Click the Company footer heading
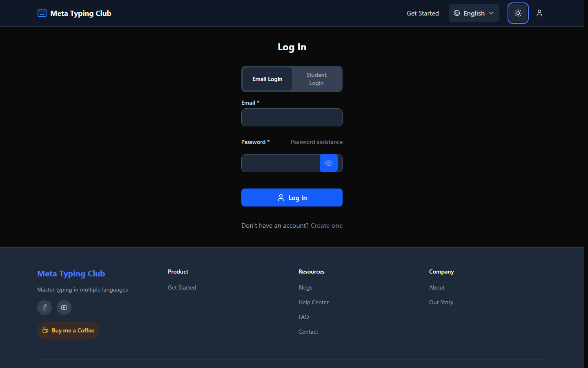Screen dimensions: 588x368 click(x=441, y=272)
